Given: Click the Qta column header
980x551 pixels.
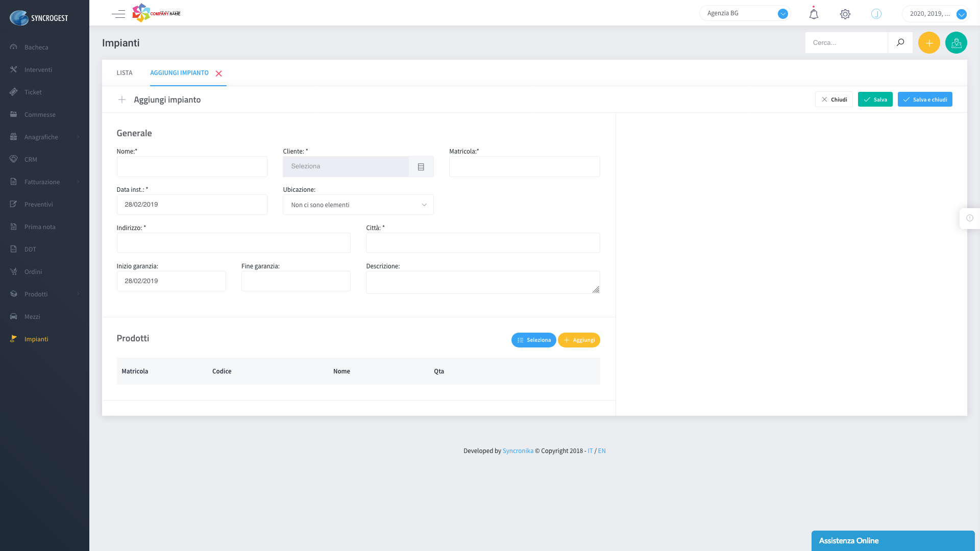Looking at the screenshot, I should click(x=439, y=371).
